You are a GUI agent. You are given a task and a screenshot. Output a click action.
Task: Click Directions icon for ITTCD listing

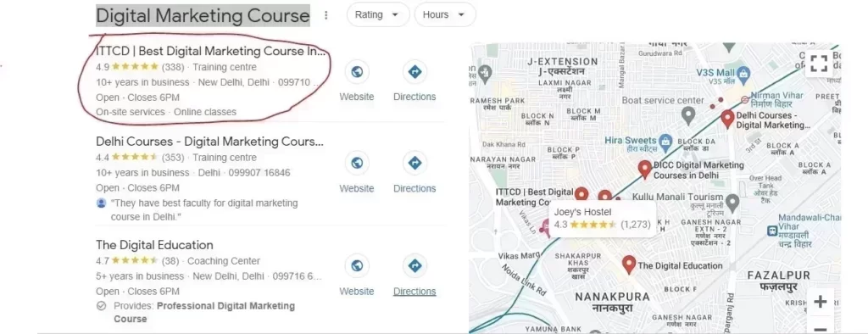(415, 72)
